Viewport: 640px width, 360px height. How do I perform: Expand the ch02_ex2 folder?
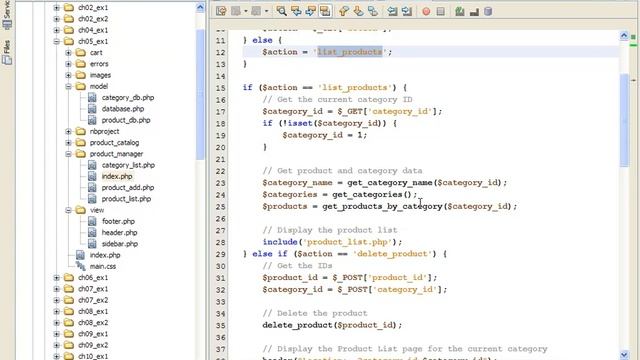[x=57, y=19]
